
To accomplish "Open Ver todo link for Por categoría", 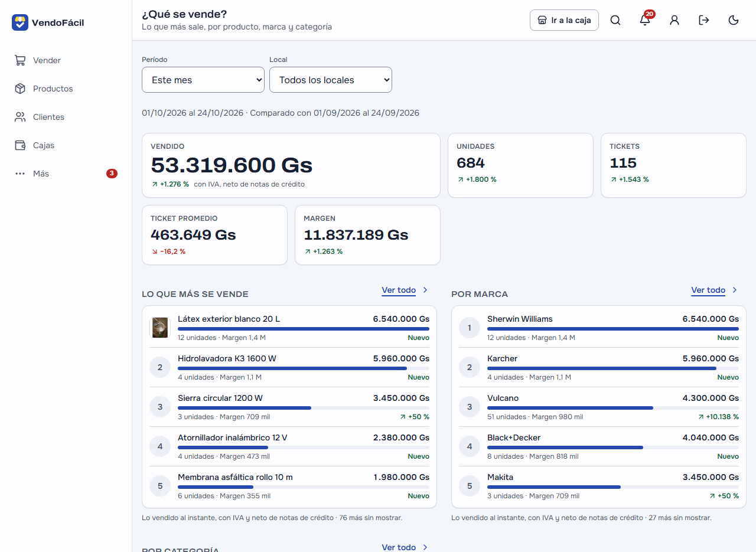I will 399,547.
